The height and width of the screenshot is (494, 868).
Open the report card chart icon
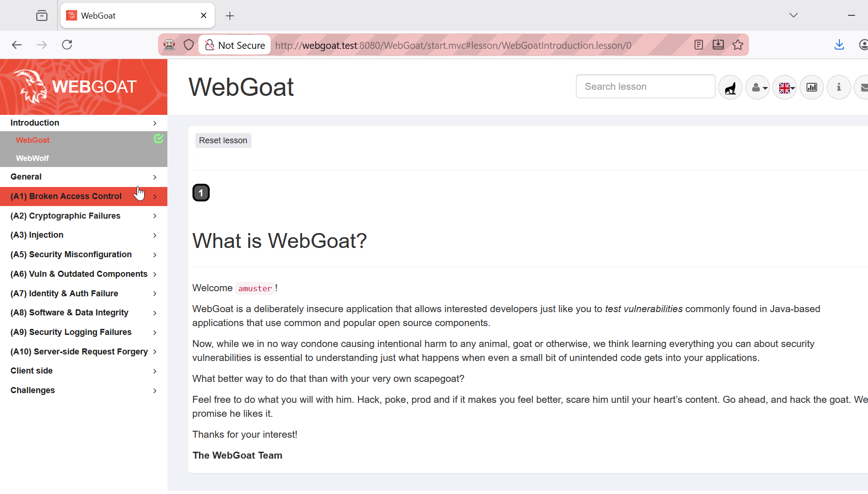(x=812, y=87)
